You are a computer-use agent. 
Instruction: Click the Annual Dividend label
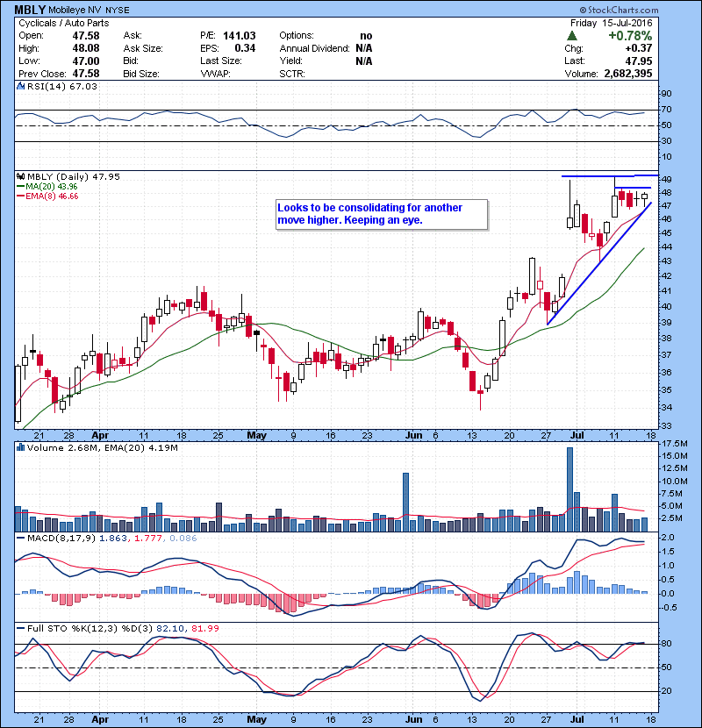pos(314,48)
